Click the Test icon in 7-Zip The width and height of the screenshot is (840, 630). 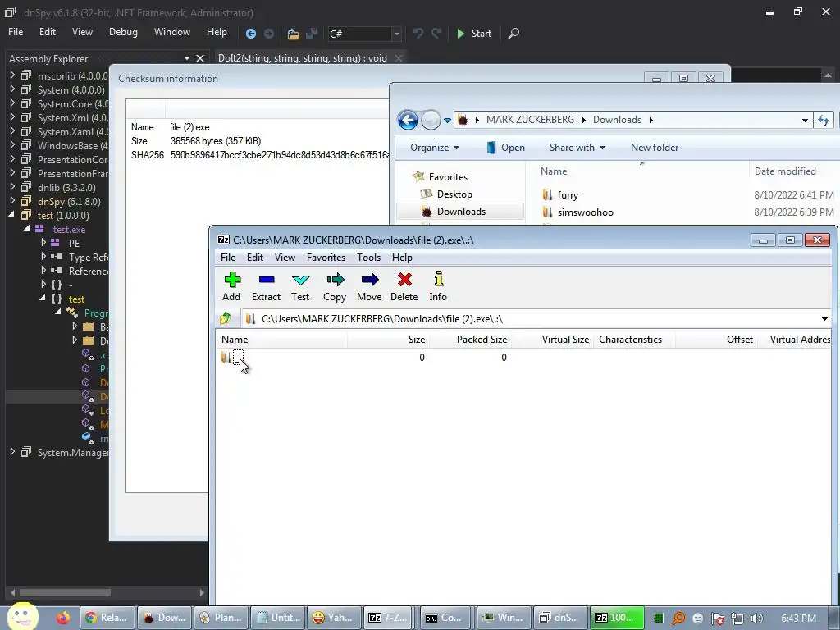pos(300,286)
